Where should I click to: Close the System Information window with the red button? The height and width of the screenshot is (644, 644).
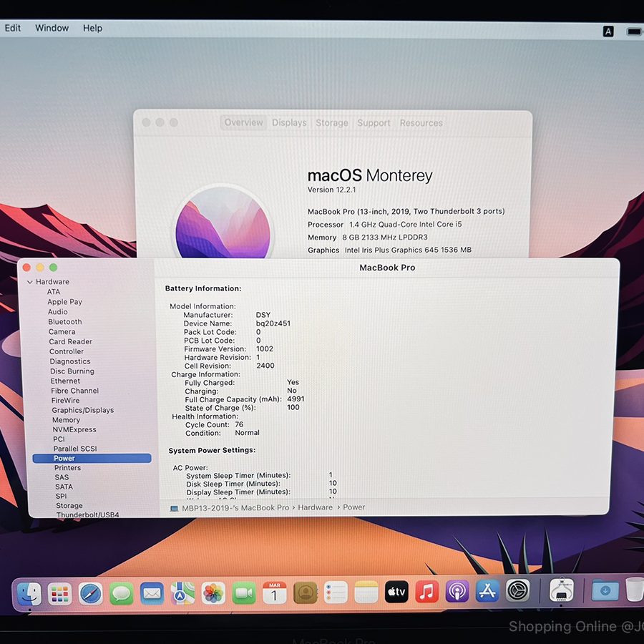26,268
